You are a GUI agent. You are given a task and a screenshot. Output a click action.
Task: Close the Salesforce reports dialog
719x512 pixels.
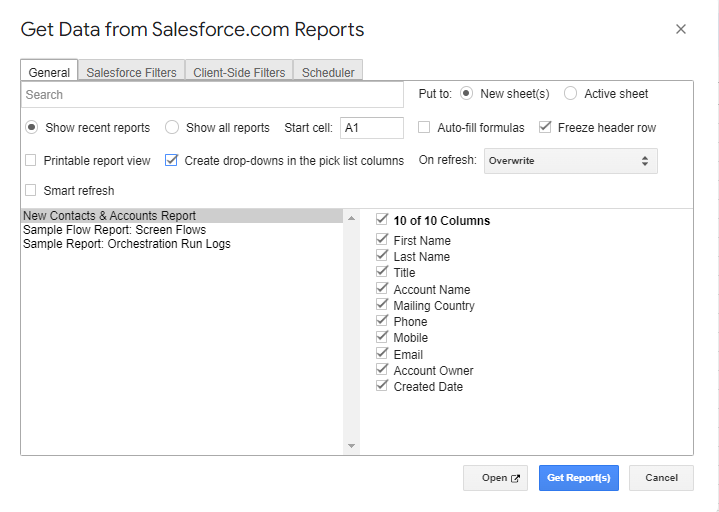[x=681, y=29]
